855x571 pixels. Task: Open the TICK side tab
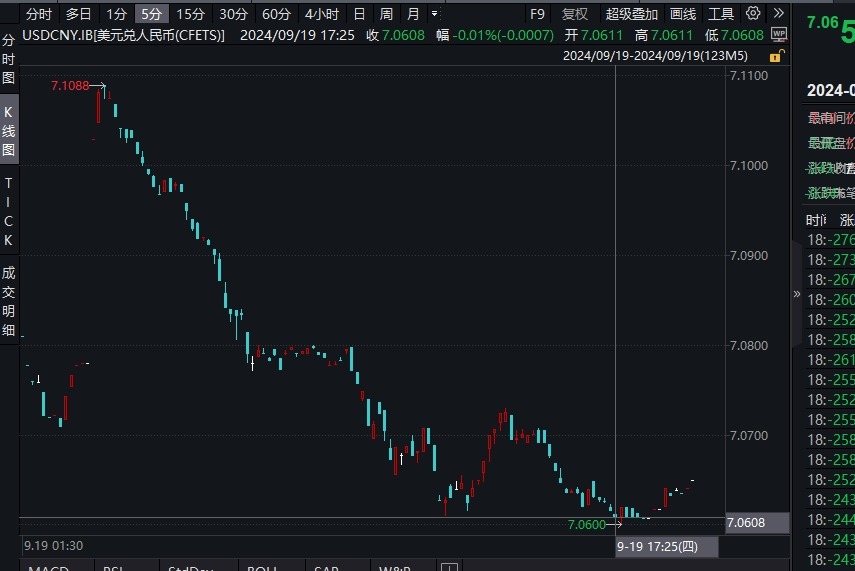pos(9,212)
